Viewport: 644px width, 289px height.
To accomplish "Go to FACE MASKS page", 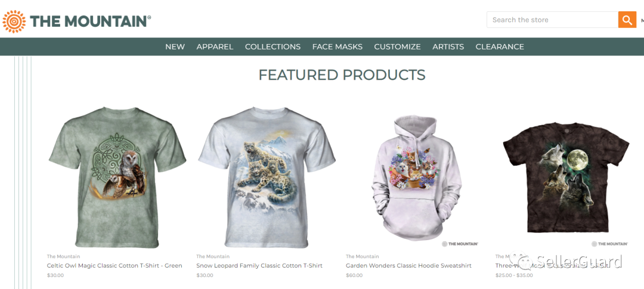I will (337, 47).
